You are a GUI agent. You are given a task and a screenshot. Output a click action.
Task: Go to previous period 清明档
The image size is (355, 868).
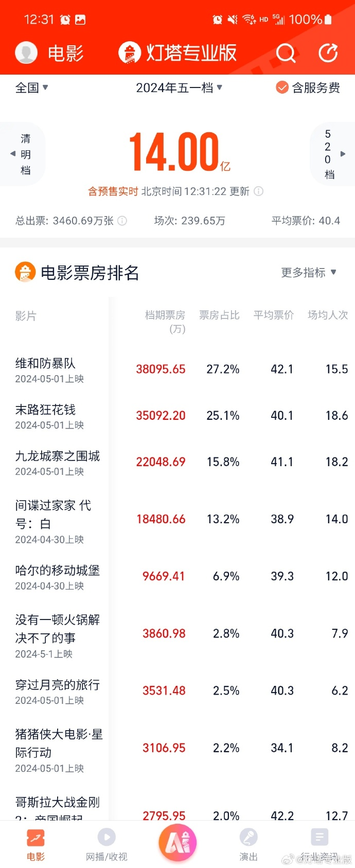click(23, 154)
